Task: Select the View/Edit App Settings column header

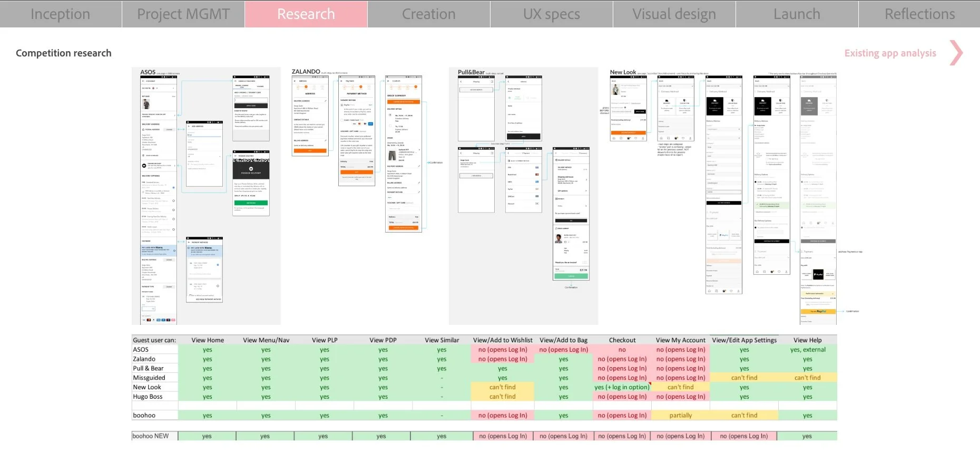Action: click(744, 340)
